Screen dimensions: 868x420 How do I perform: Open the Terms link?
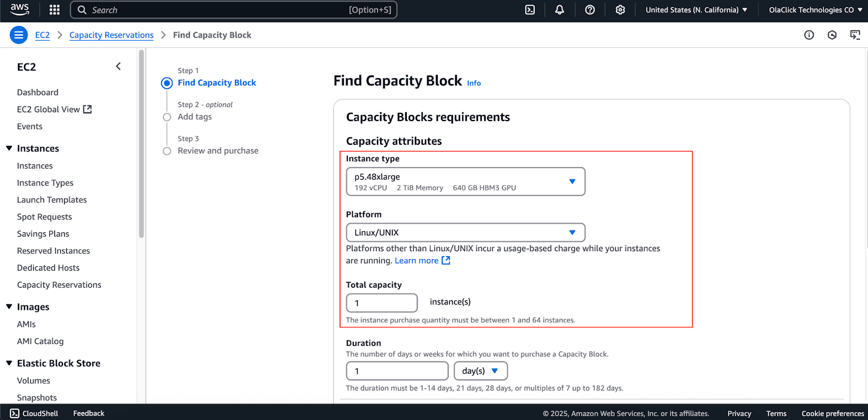coord(776,413)
